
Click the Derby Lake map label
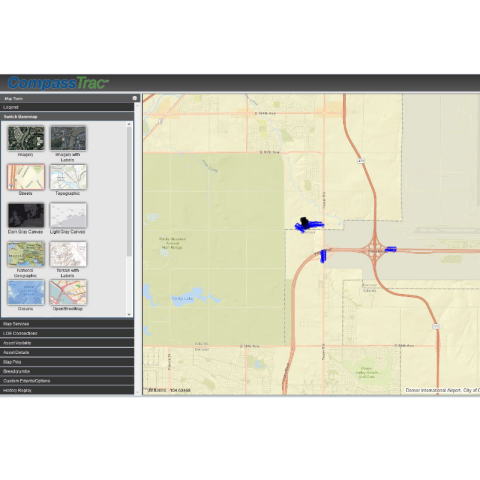click(182, 299)
